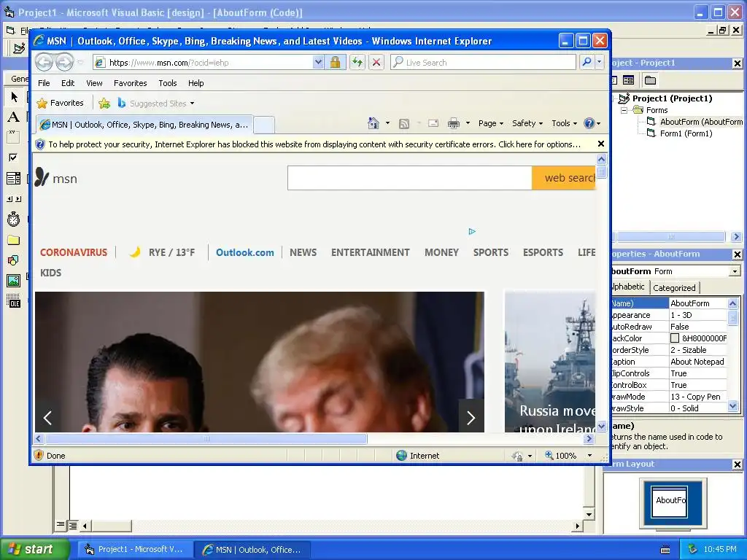This screenshot has width=747, height=560.
Task: Click the Help question mark icon
Action: point(589,123)
